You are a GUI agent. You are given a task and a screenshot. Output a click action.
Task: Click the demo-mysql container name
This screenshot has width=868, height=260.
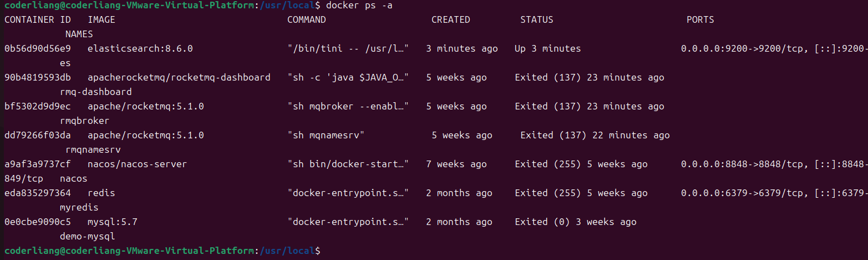(x=88, y=236)
